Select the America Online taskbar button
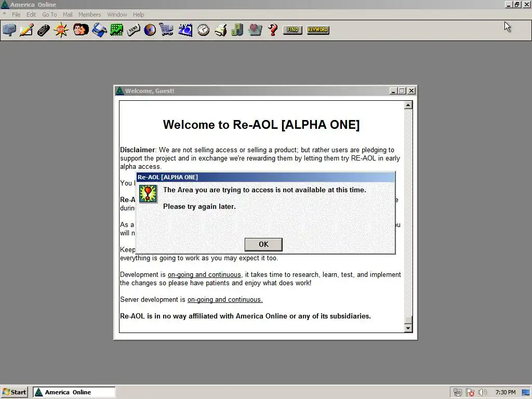532x399 pixels. click(x=74, y=392)
